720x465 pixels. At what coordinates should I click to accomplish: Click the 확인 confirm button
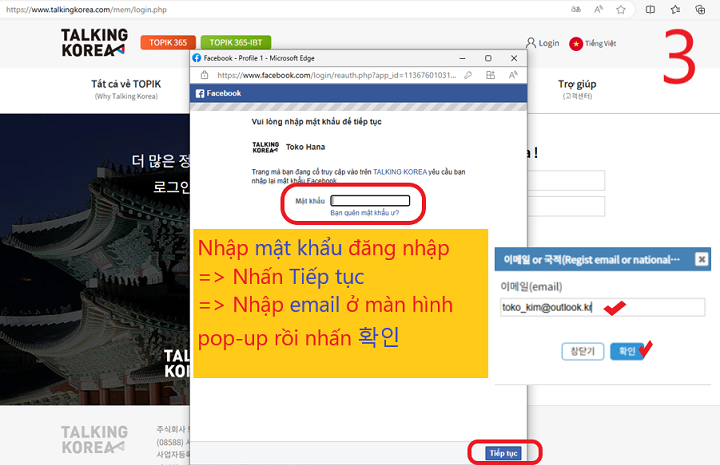627,352
